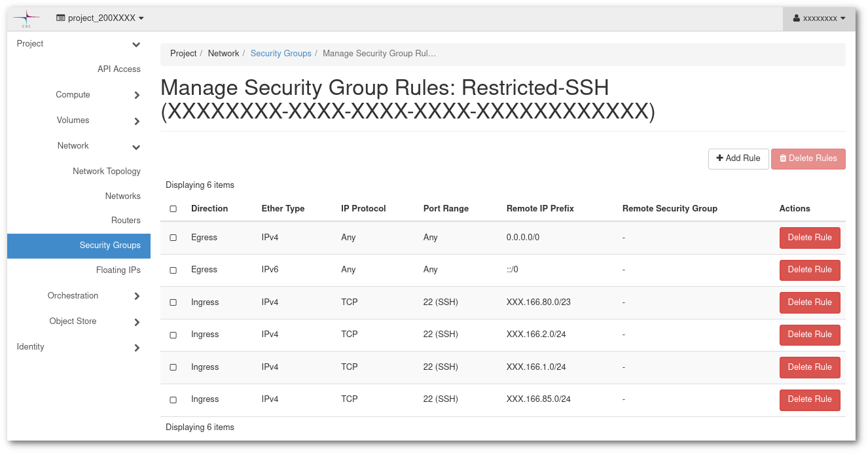Check the select-all checkbox in table header
The width and height of the screenshot is (868, 453).
173,208
